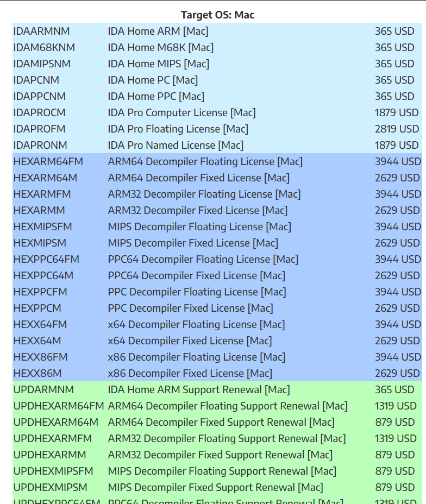The width and height of the screenshot is (426, 504).
Task: Select product code HEXARM64M
Action: pyautogui.click(x=45, y=178)
